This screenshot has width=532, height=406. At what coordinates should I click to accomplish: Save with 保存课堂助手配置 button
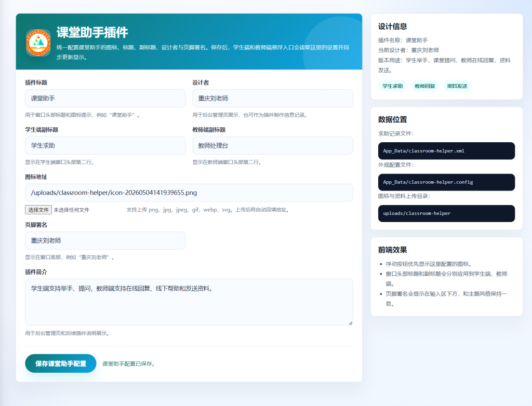pyautogui.click(x=61, y=363)
